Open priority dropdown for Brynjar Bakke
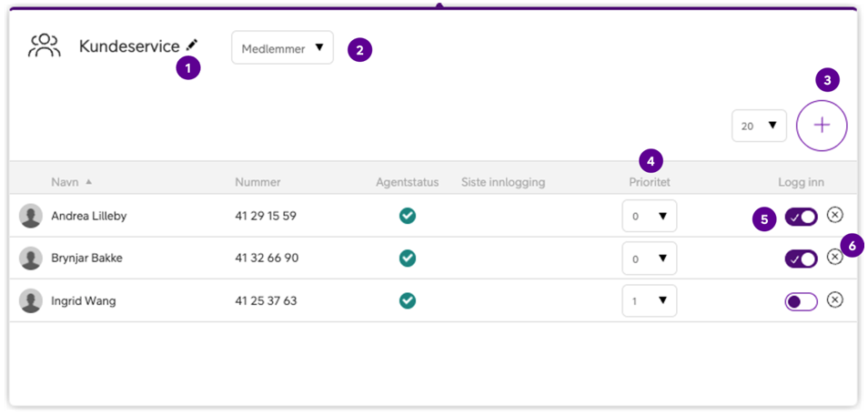The image size is (868, 416). (x=650, y=259)
